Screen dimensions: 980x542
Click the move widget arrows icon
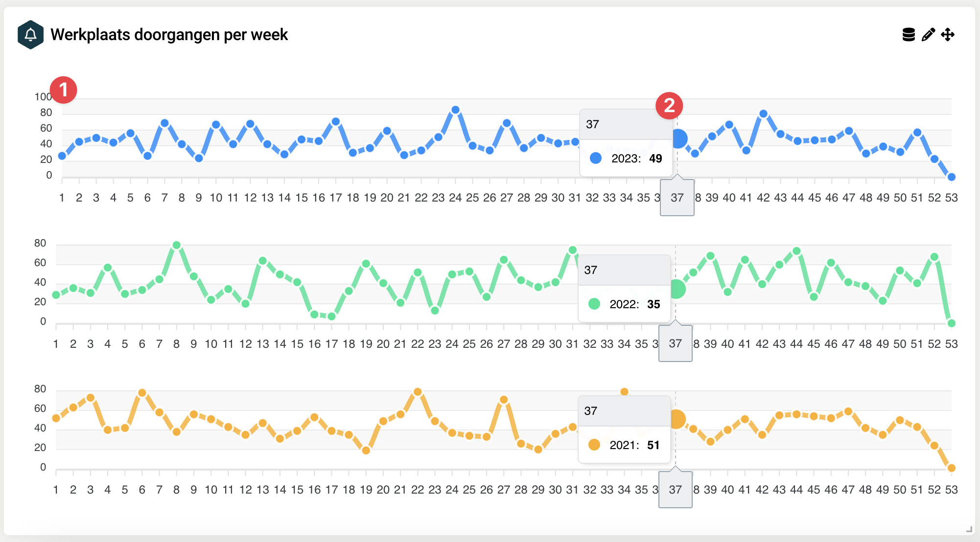pos(948,35)
